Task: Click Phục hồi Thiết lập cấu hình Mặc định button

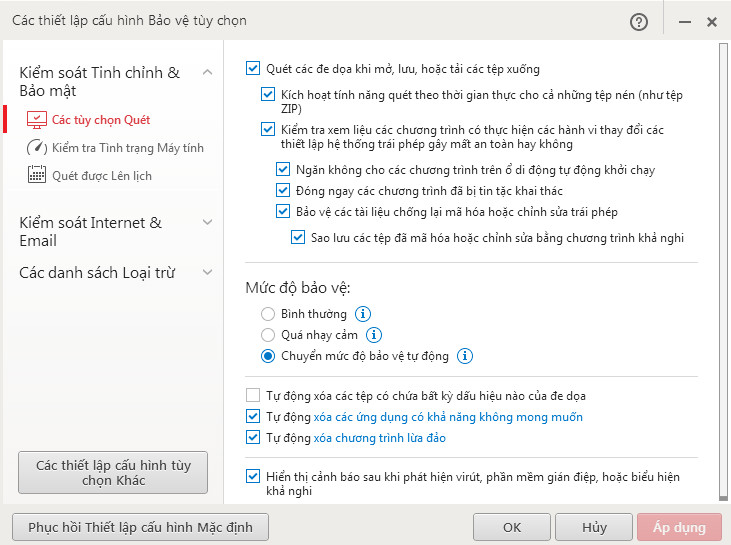Action: pyautogui.click(x=140, y=527)
